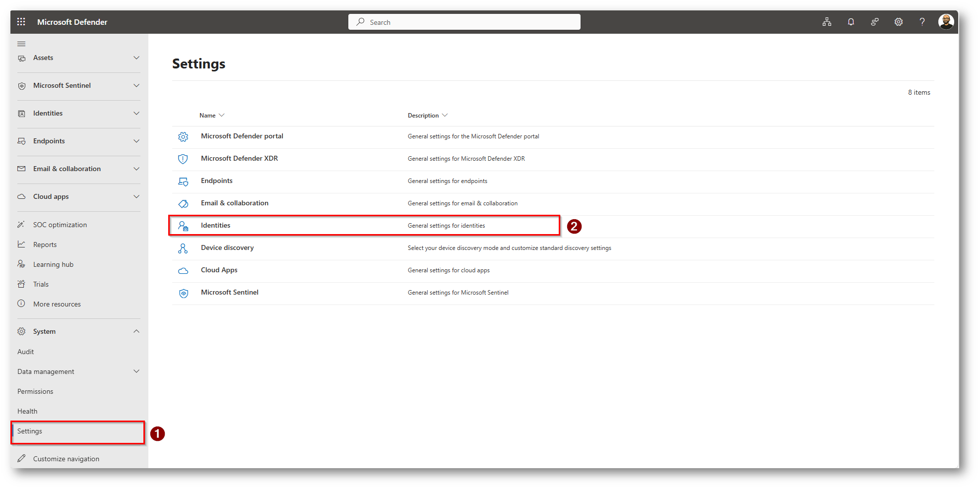The height and width of the screenshot is (489, 980).
Task: Click the Device discovery row icon
Action: click(183, 248)
